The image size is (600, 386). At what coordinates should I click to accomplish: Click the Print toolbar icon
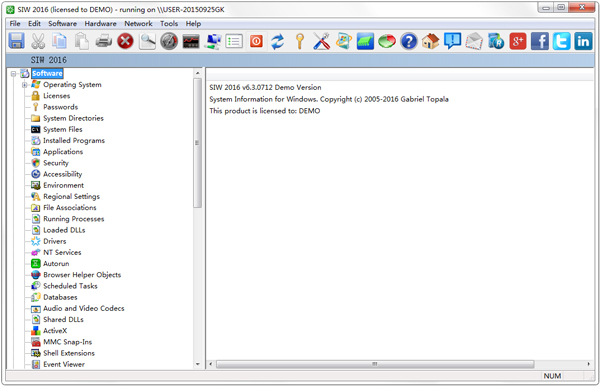click(103, 41)
